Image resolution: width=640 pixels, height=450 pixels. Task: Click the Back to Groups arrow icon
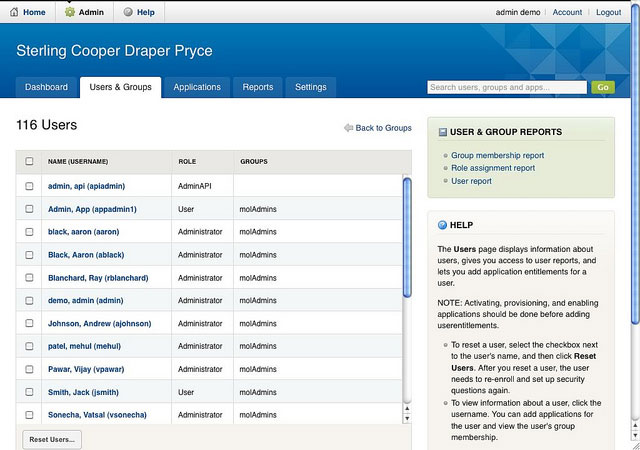[x=348, y=128]
